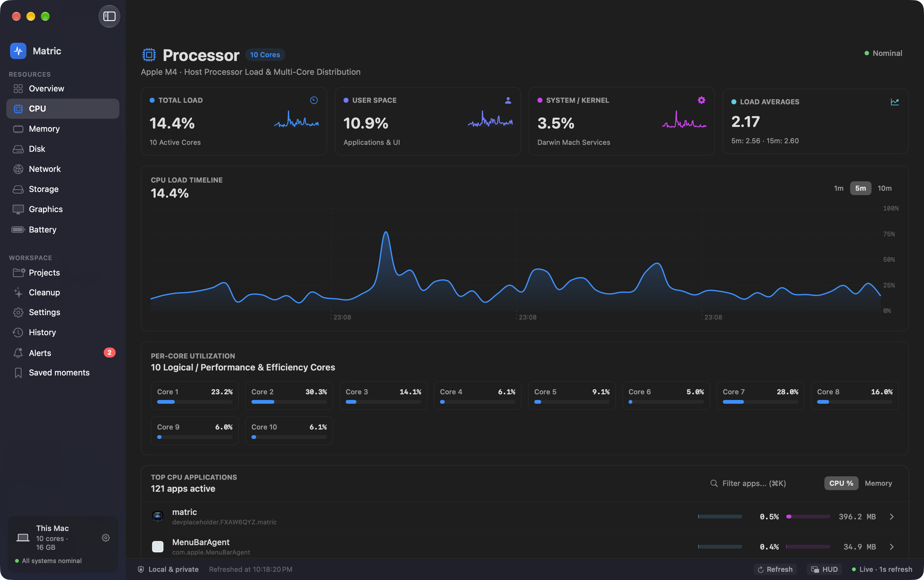Screen dimensions: 924x580
Task: Click the matric app row icon
Action: click(158, 516)
